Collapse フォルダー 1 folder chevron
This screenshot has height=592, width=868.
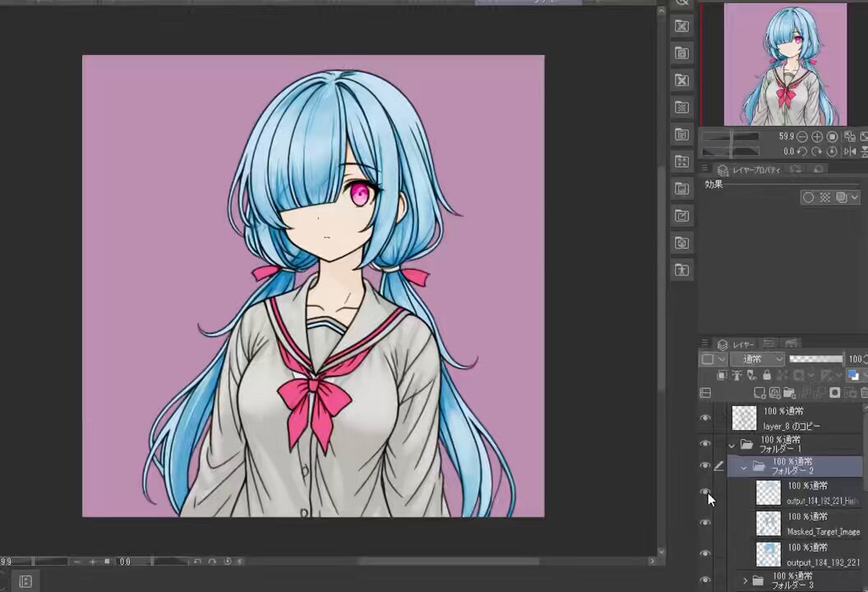(x=732, y=446)
